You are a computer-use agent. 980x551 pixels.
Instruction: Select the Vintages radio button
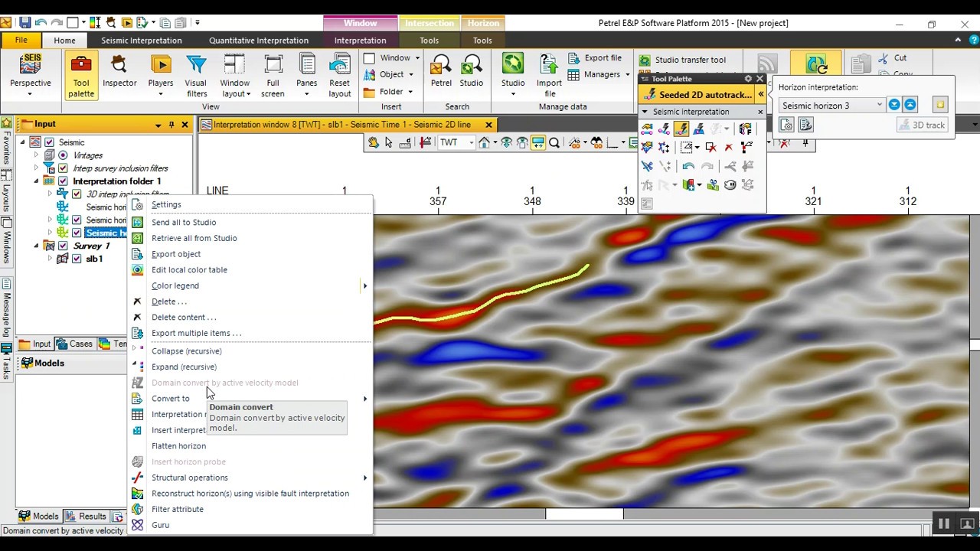pos(63,155)
